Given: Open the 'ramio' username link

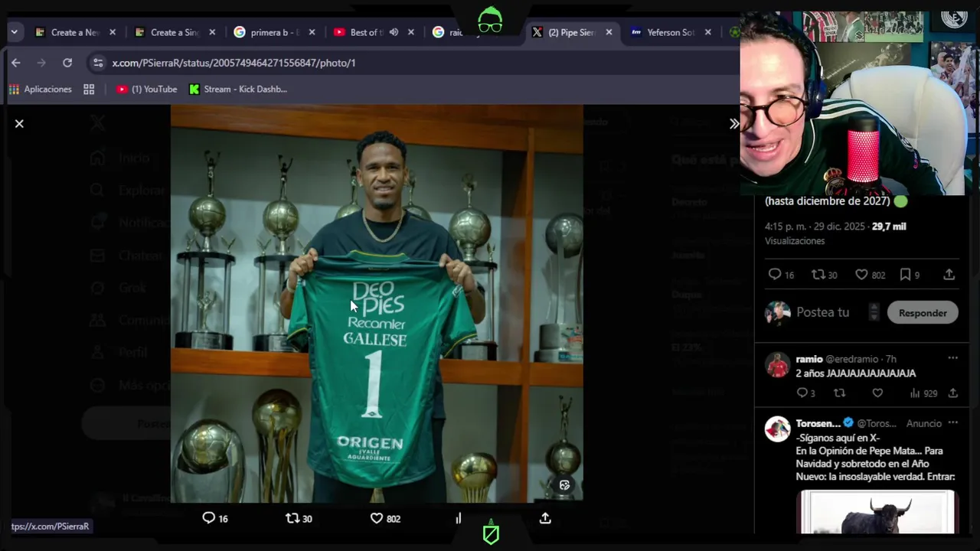Looking at the screenshot, I should [x=809, y=359].
